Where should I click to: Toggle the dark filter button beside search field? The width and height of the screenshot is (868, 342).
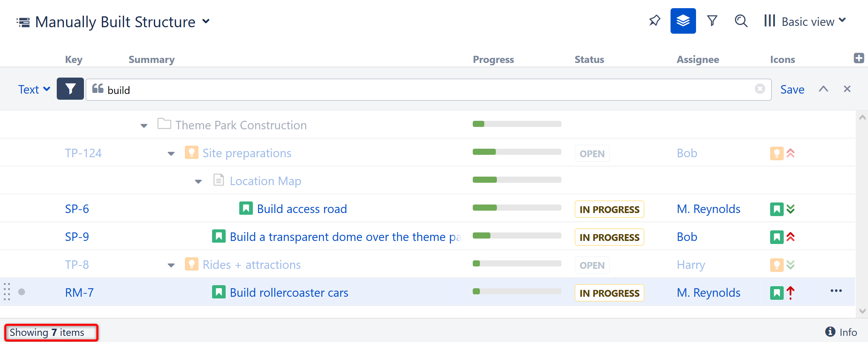(x=70, y=89)
